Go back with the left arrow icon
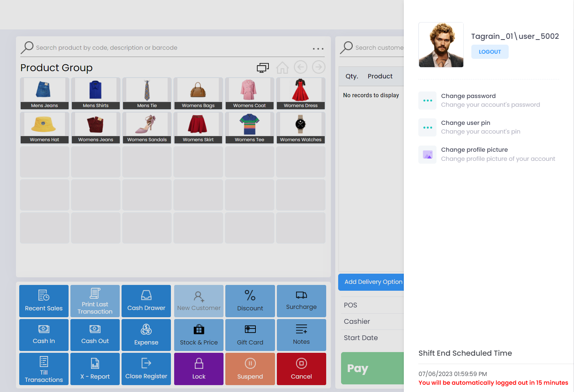This screenshot has height=392, width=574. pos(300,67)
